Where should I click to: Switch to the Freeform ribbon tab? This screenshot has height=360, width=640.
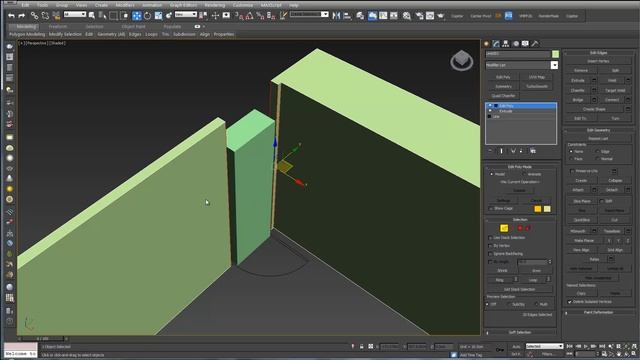(x=58, y=27)
